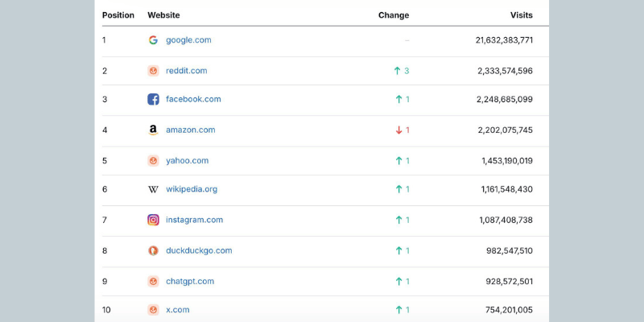Open the wikipedia.org link
Screen dimensions: 644x322
(192, 189)
